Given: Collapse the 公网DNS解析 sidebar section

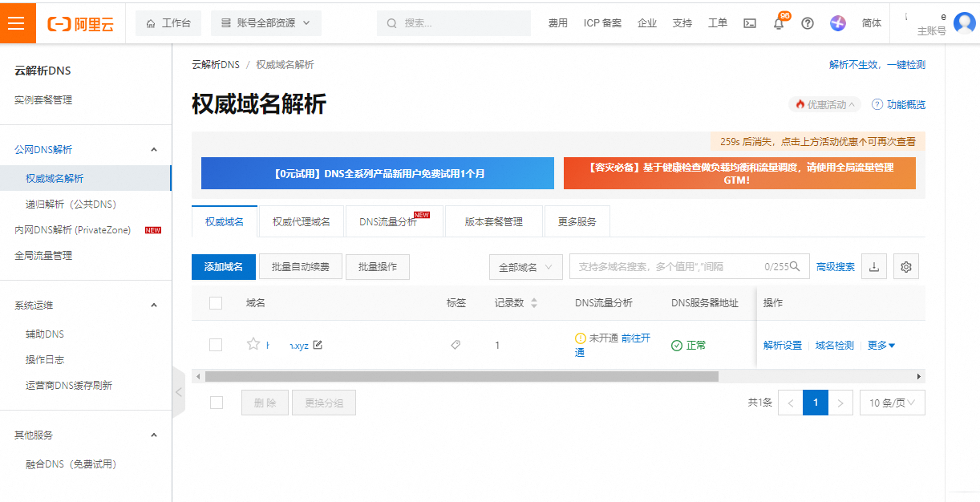Looking at the screenshot, I should pos(154,150).
